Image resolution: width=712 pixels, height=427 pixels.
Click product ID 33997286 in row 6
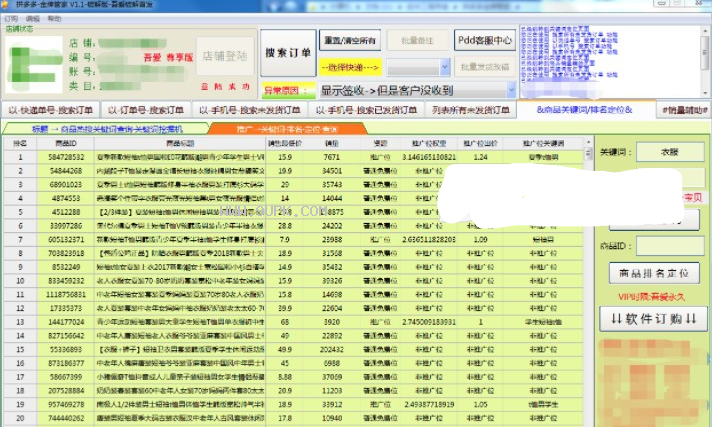66,225
